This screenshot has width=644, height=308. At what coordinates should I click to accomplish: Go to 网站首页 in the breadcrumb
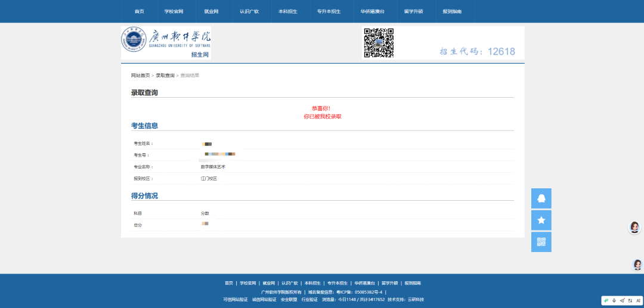[x=141, y=76]
